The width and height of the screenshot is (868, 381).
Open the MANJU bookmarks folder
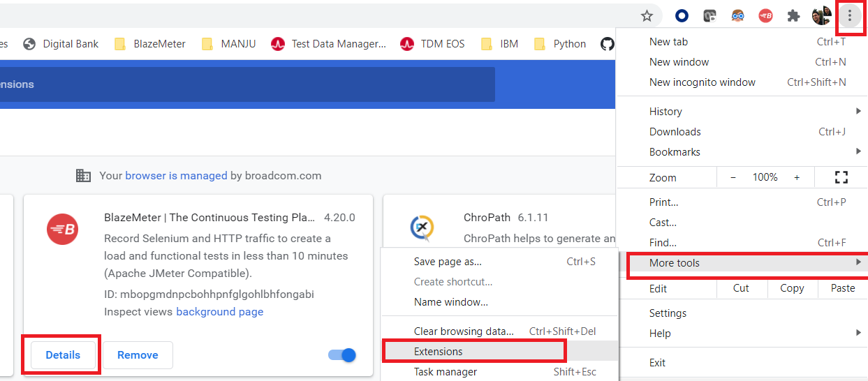229,44
